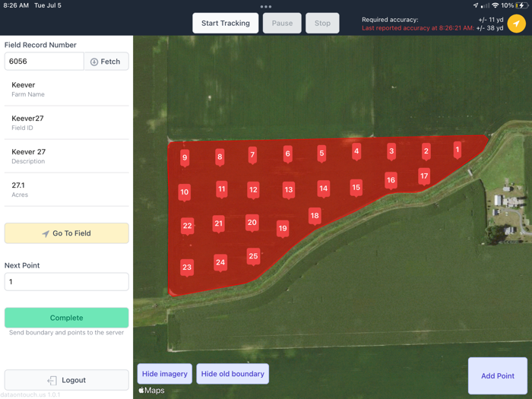The height and width of the screenshot is (399, 532).
Task: Select map point marker 9
Action: pos(185,158)
